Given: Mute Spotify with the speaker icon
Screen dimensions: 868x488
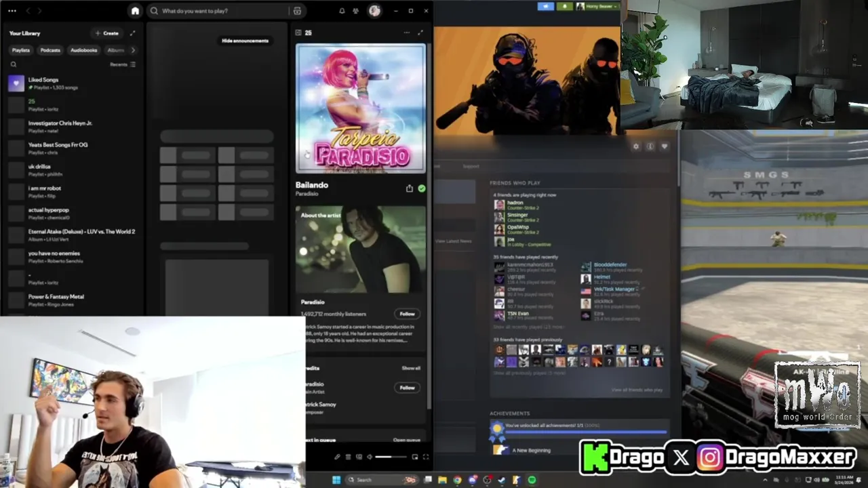Looking at the screenshot, I should 370,457.
